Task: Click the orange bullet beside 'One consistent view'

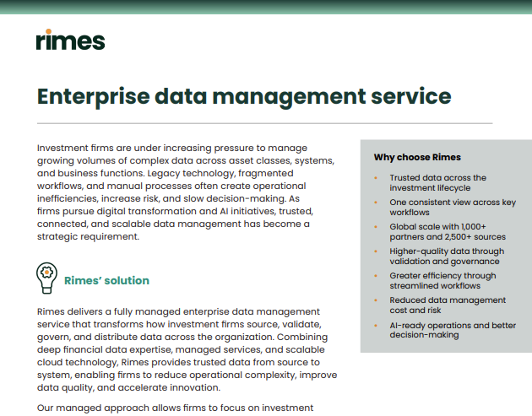Action: (x=376, y=203)
